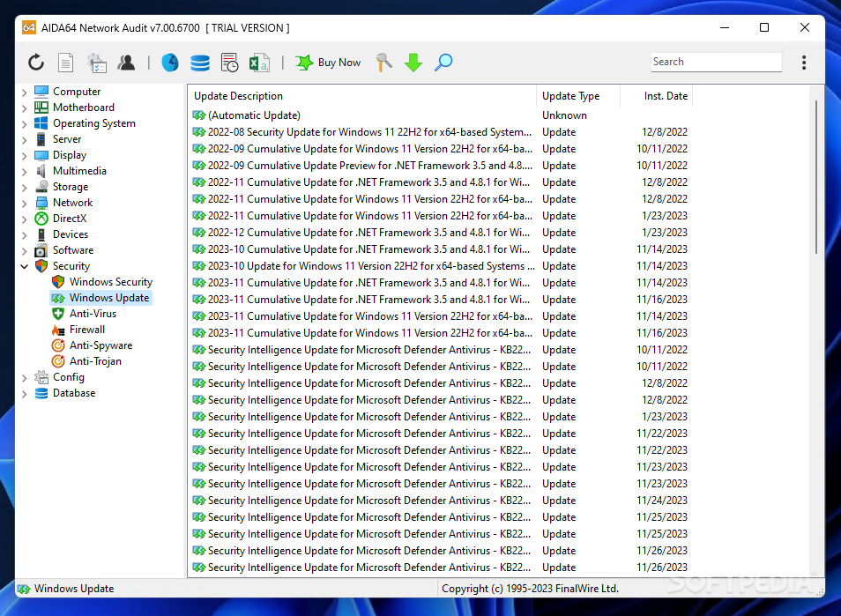Select the Software tree item

(73, 249)
